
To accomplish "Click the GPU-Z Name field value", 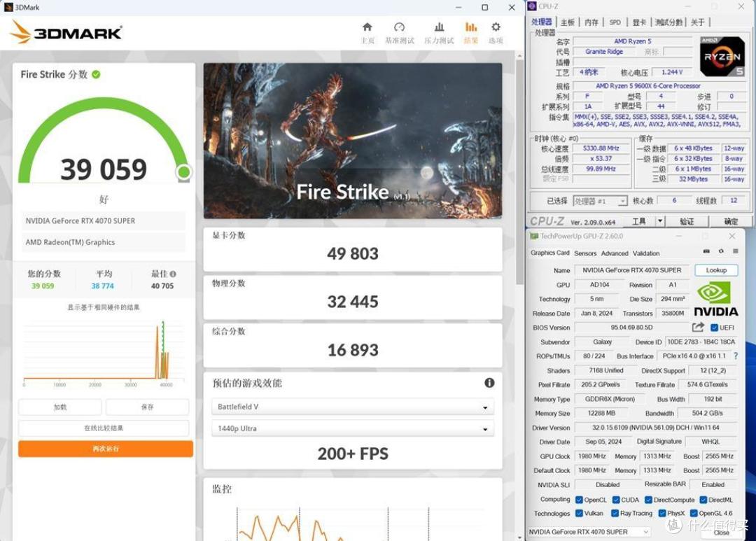I will (x=631, y=270).
